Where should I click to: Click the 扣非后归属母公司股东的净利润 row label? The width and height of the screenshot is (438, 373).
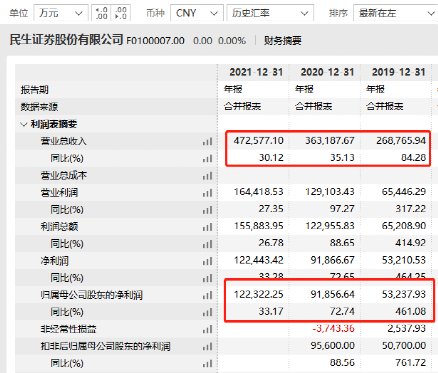point(105,347)
